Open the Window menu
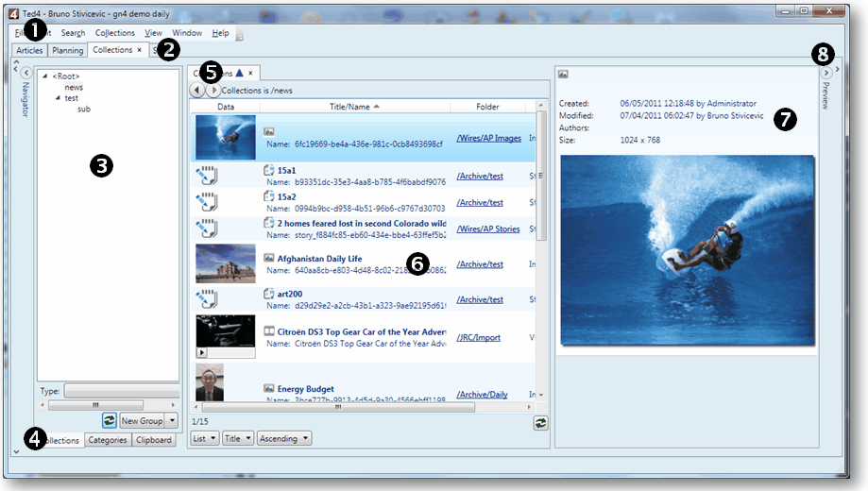 click(187, 33)
